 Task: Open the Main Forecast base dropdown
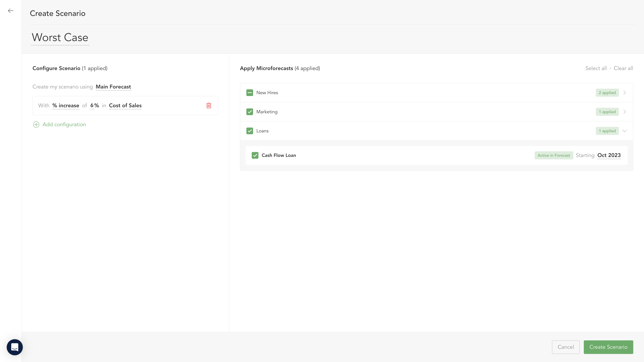coord(113,87)
